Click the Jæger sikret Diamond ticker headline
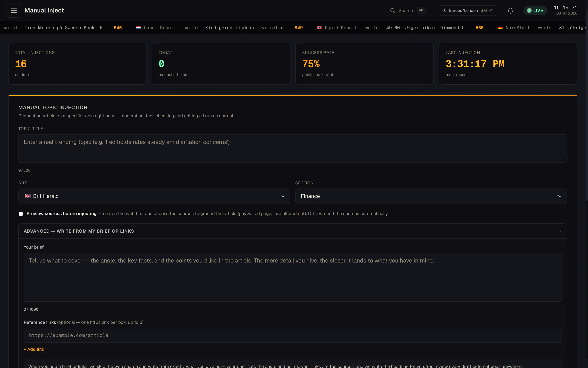Screen dimensions: 588x368 [x=427, y=28]
